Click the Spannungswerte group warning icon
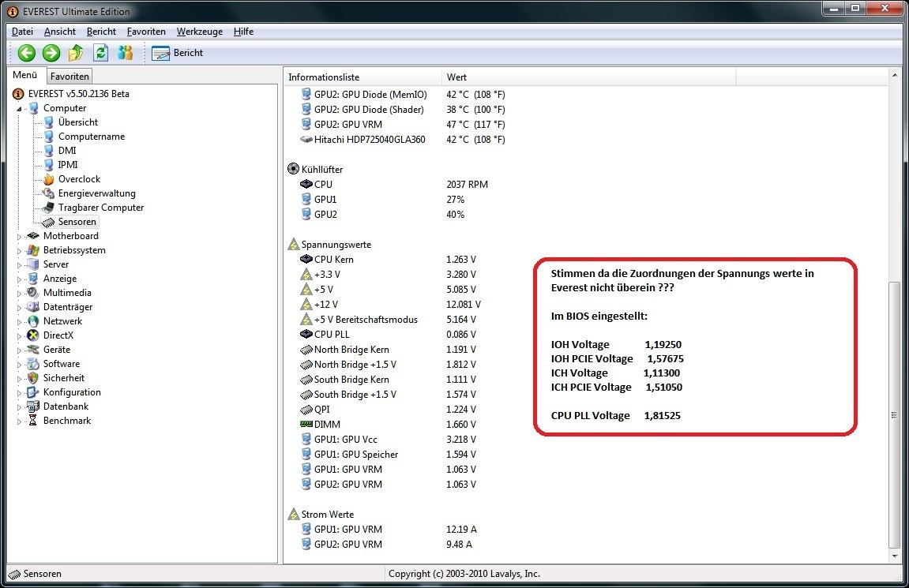Viewport: 909px width, 588px height. (293, 245)
